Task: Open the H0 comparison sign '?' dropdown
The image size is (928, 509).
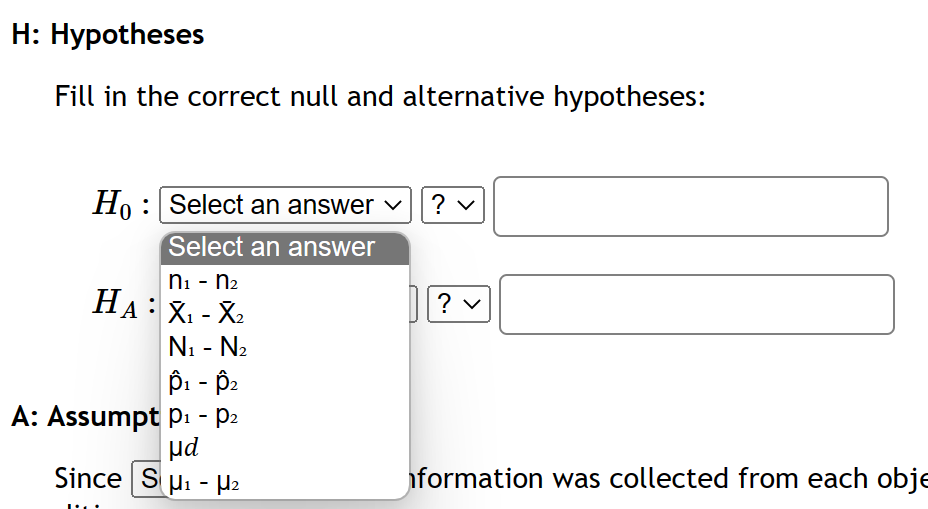Action: [454, 205]
